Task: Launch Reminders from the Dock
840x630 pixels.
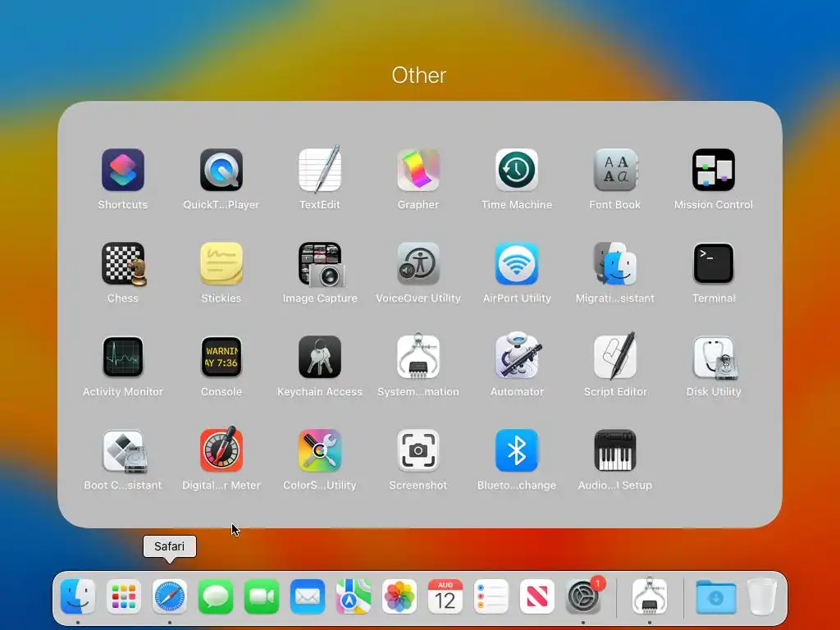Action: tap(491, 596)
